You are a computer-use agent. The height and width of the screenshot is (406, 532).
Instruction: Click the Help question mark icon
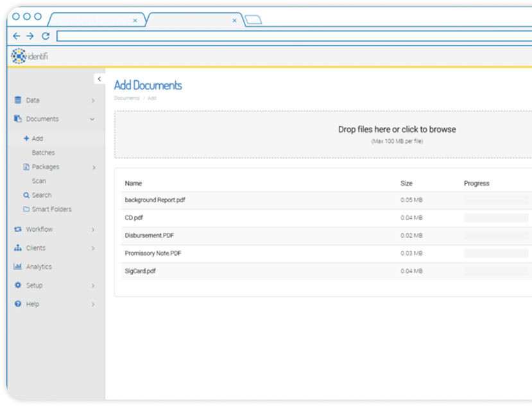pyautogui.click(x=18, y=304)
